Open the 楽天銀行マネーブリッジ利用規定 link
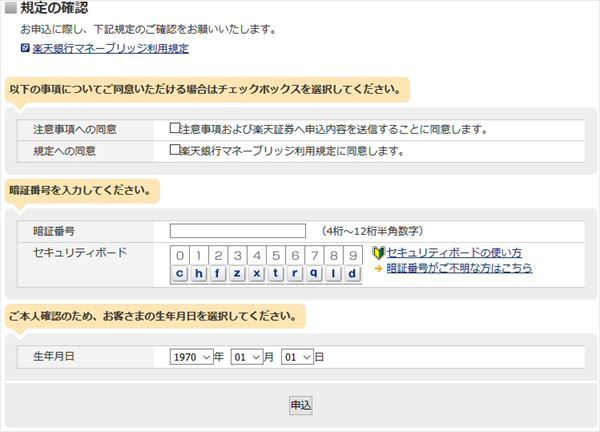The width and height of the screenshot is (600, 432). click(111, 49)
